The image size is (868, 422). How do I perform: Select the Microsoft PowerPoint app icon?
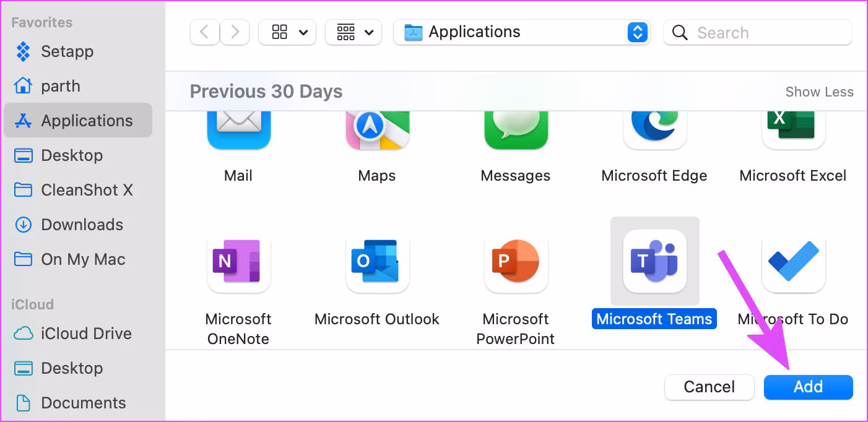tap(516, 261)
